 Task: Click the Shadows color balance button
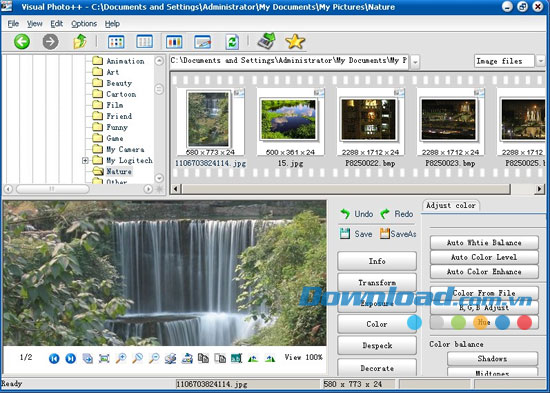pyautogui.click(x=492, y=359)
